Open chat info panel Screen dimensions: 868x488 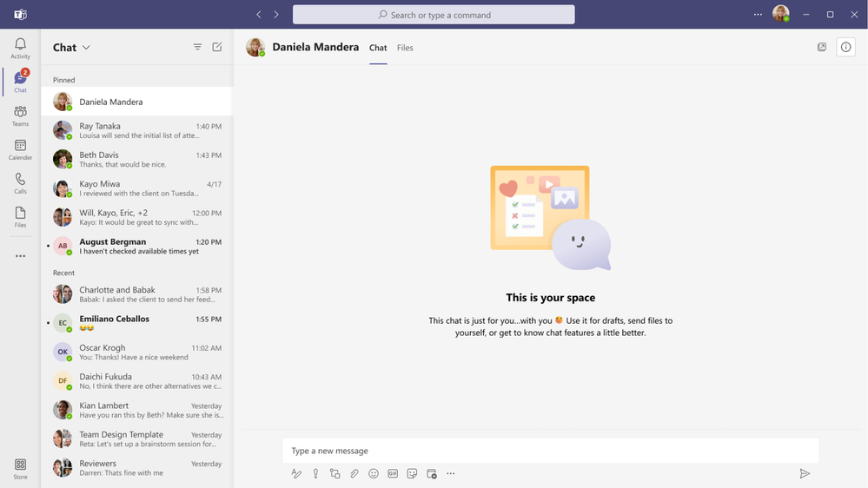coord(846,47)
